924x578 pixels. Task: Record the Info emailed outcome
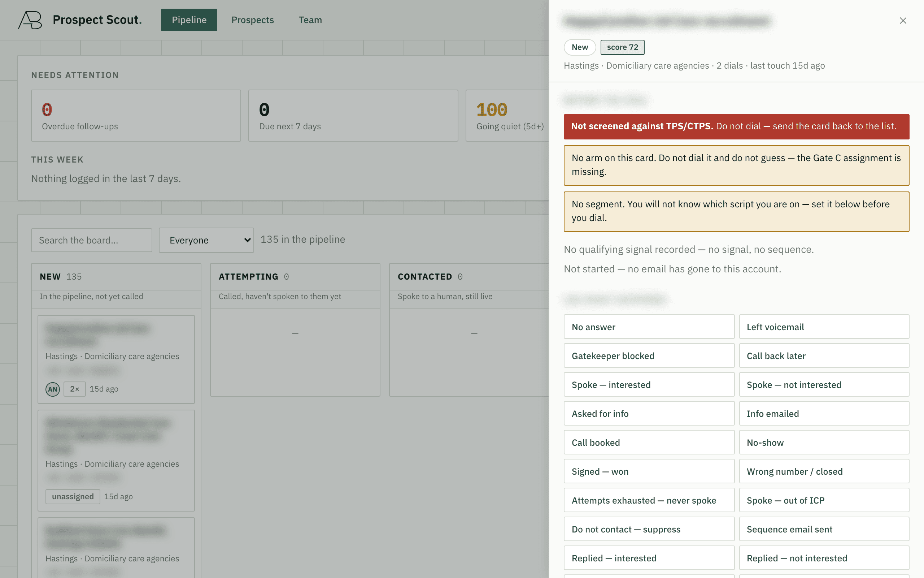pyautogui.click(x=824, y=414)
